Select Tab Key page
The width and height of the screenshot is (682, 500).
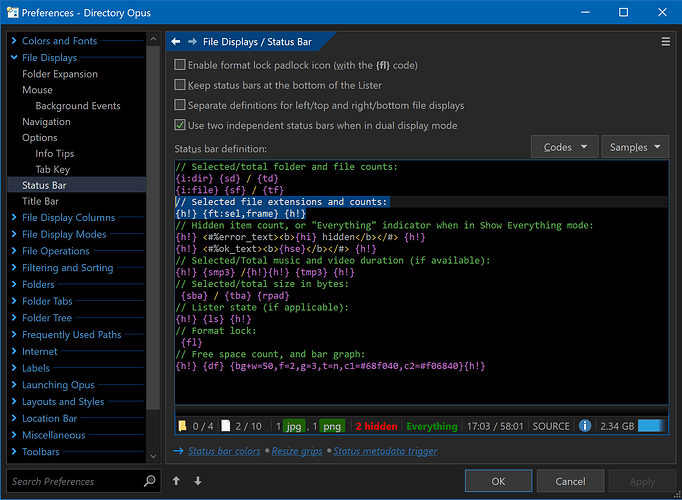[53, 170]
